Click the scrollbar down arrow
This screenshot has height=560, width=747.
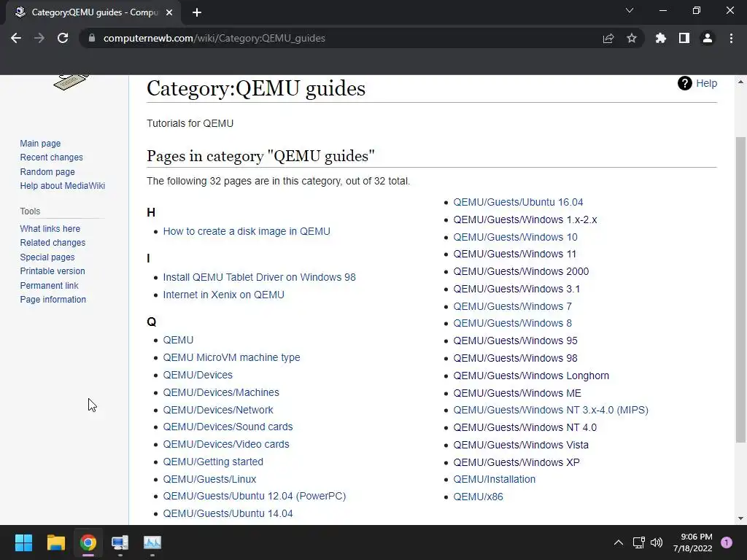(740, 518)
